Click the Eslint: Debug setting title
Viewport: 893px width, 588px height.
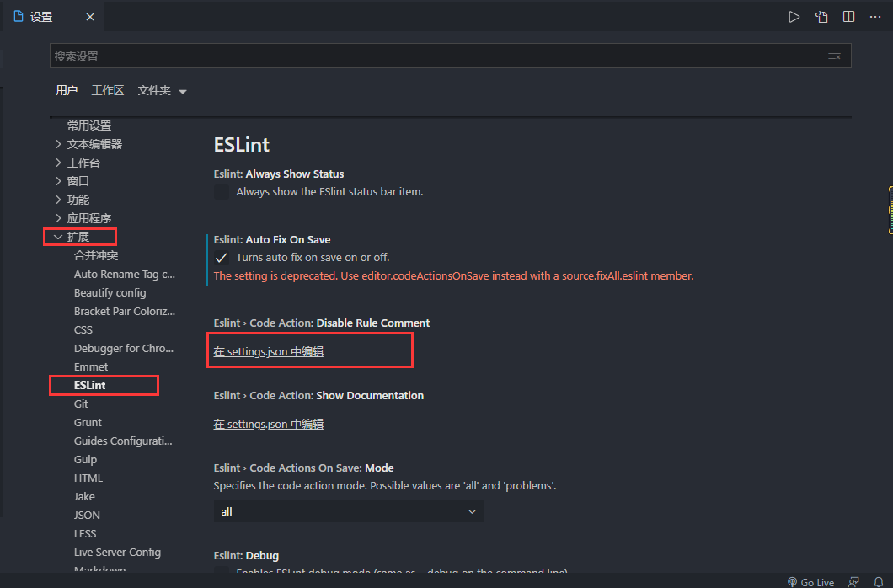click(246, 555)
